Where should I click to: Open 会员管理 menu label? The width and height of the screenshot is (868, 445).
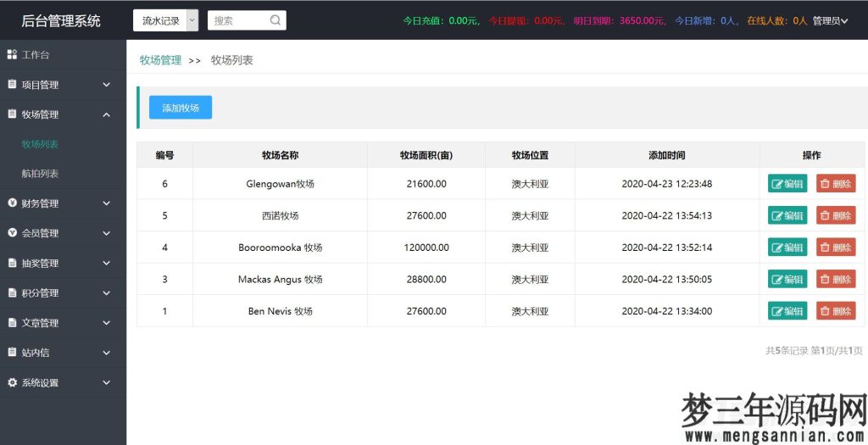[x=40, y=233]
